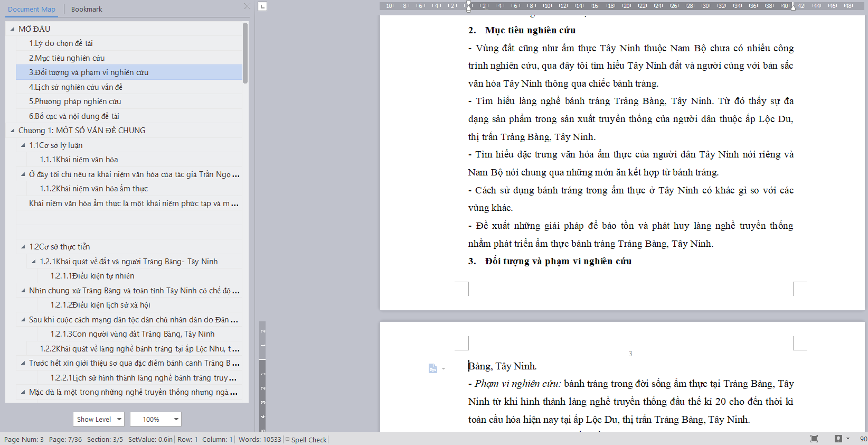This screenshot has width=868, height=445.
Task: Jump to 1.1.2Khái niệm văn hóa ẩm thực
Action: tap(134, 189)
